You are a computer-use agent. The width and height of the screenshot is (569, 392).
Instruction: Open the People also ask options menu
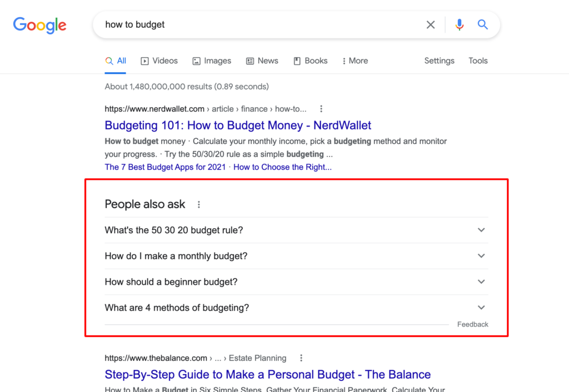click(199, 204)
